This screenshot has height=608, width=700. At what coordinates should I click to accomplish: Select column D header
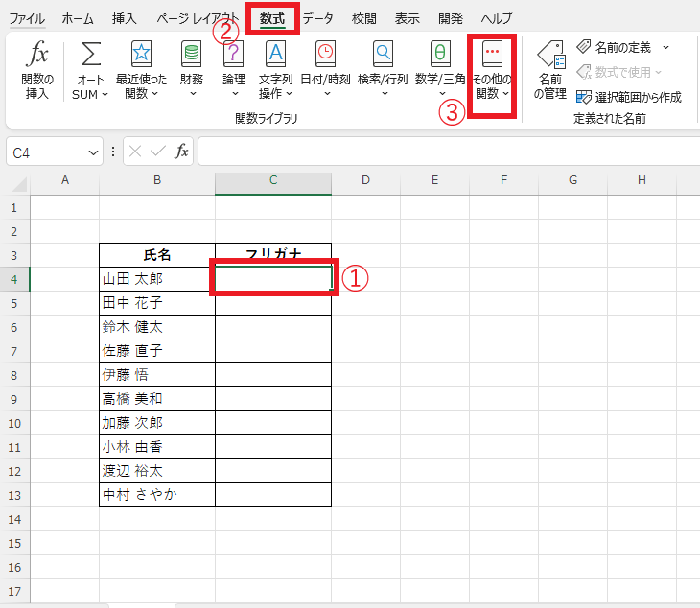pos(365,180)
